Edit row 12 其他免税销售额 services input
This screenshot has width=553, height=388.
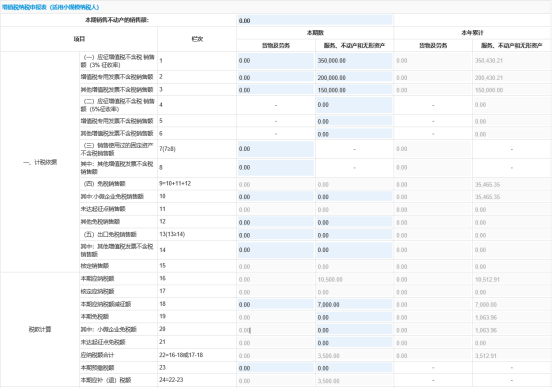point(354,222)
